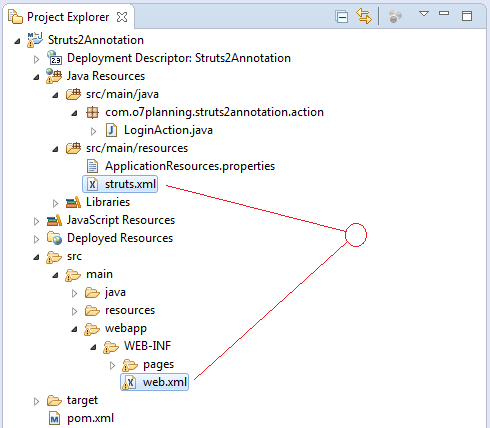Close the Project Explorer tab
490x428 pixels.
pyautogui.click(x=122, y=17)
